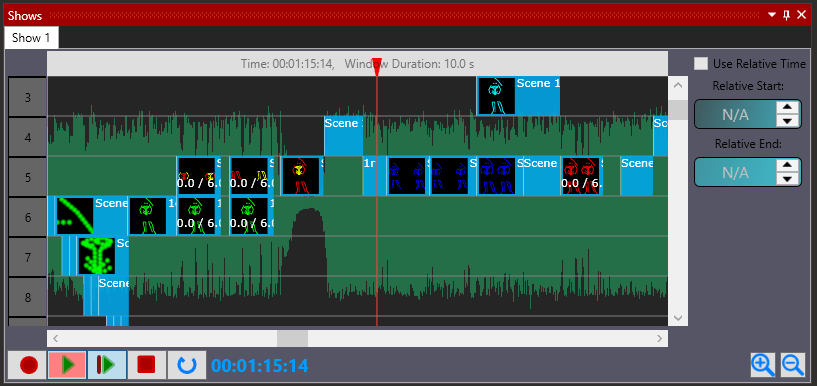Screen dimensions: 817x386
Task: Select the first blue twin-figure clip on track 5
Action: (x=408, y=177)
